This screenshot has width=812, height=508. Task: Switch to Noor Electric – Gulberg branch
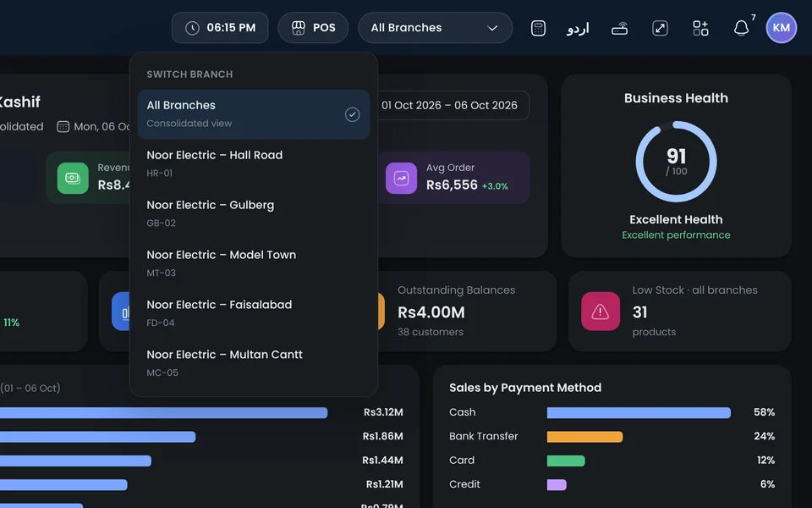(x=254, y=213)
